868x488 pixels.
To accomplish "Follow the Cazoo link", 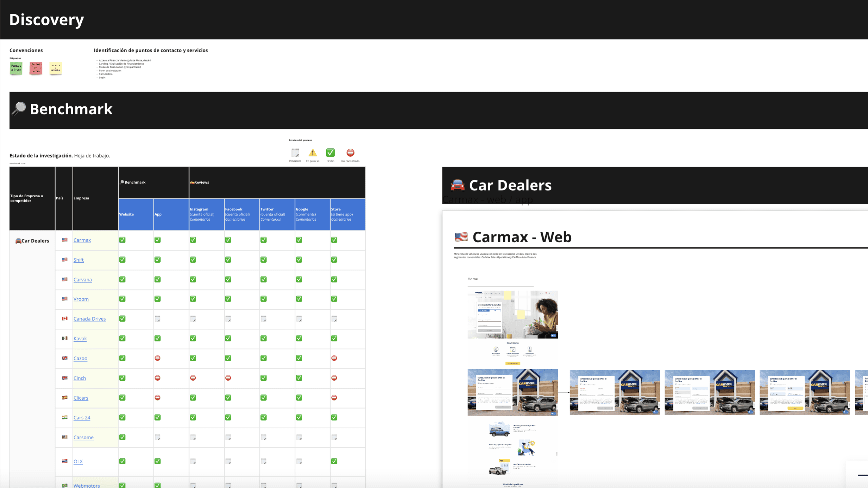I will [80, 358].
